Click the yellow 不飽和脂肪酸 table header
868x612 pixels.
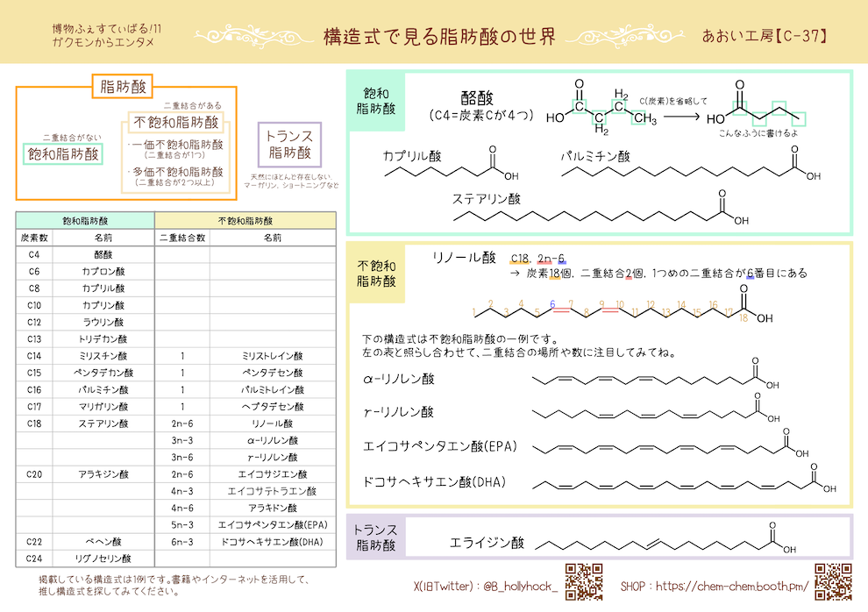tap(245, 221)
